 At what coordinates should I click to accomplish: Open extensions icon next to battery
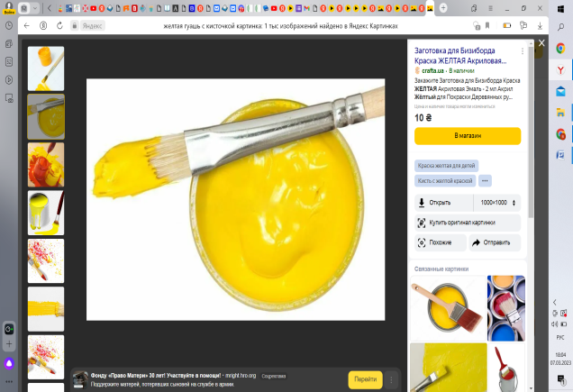(523, 25)
